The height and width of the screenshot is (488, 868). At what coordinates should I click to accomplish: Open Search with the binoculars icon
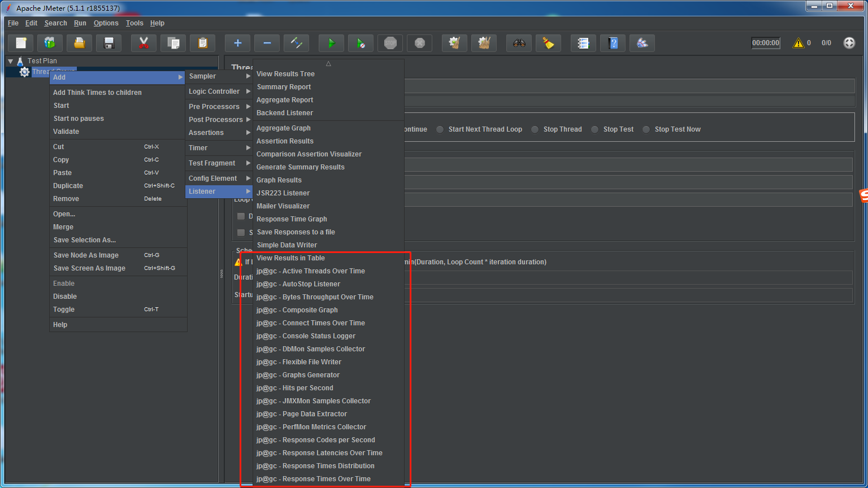point(519,43)
